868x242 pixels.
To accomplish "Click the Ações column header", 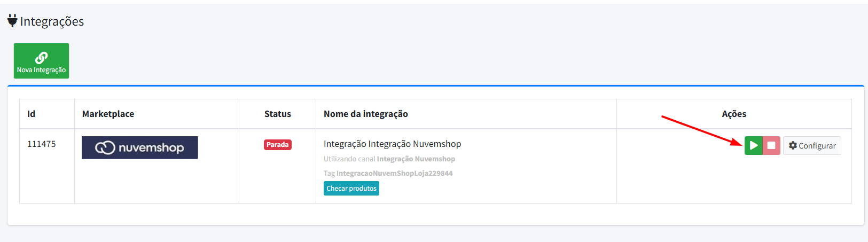I will [734, 114].
